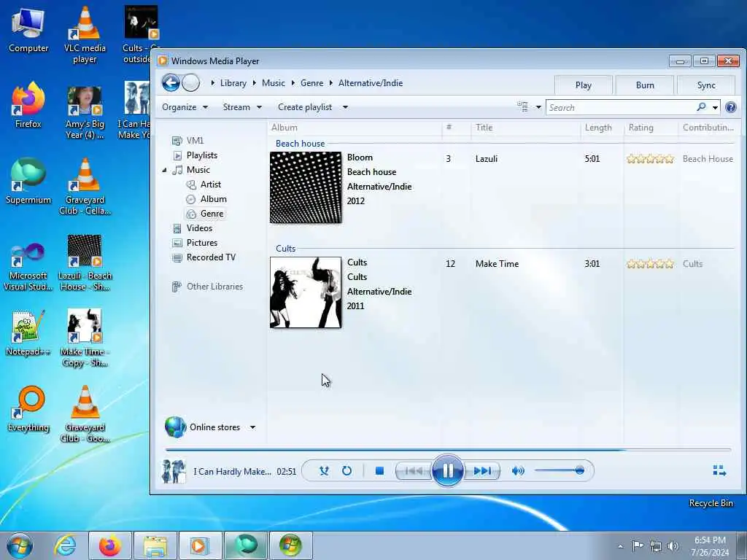The width and height of the screenshot is (747, 560).
Task: Click the Online stores globe icon
Action: 175,427
